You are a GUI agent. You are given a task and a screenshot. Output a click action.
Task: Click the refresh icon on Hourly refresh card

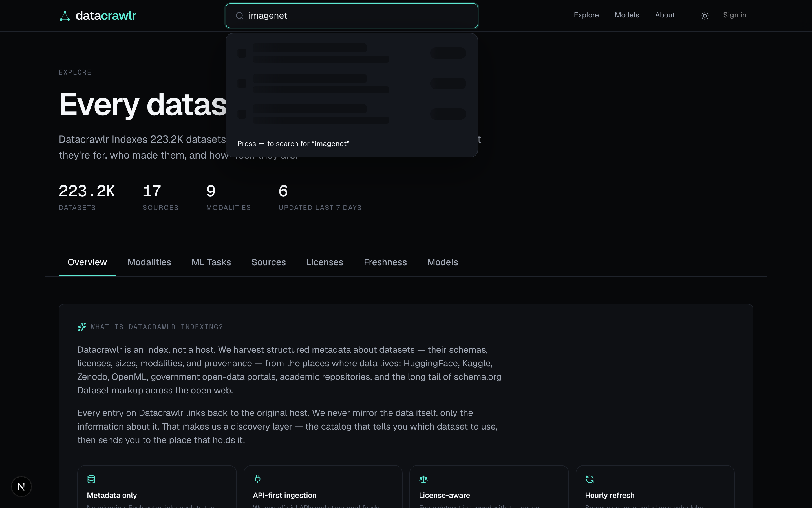point(590,479)
